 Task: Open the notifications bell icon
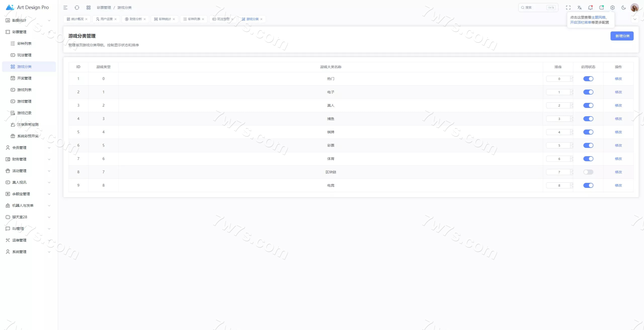click(x=590, y=8)
